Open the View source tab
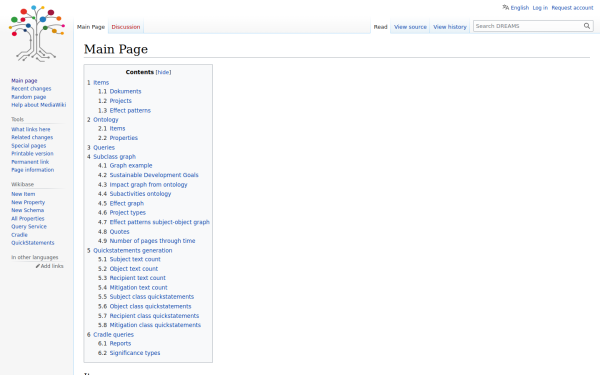This screenshot has width=600, height=375. 410,27
